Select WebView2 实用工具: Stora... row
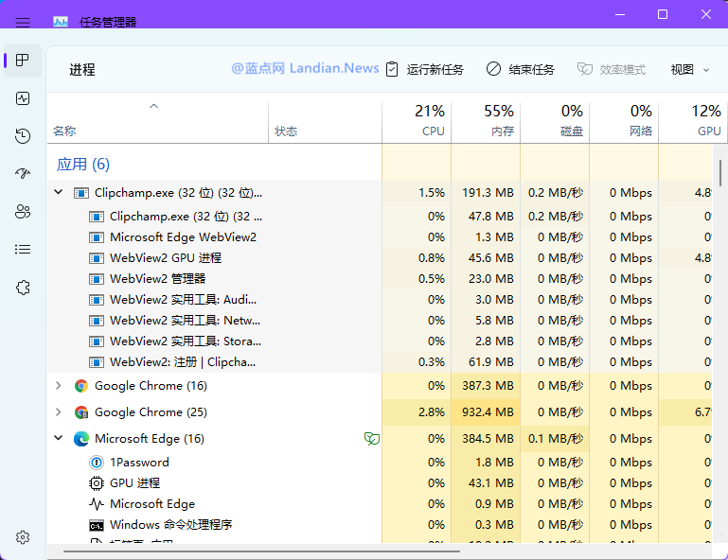The width and height of the screenshot is (728, 560). click(380, 341)
